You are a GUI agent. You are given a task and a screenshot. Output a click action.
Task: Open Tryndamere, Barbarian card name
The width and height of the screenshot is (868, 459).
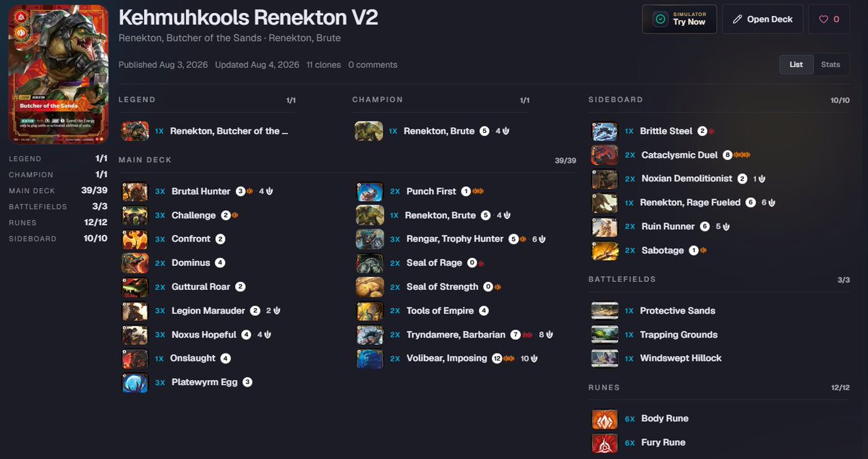coord(456,335)
